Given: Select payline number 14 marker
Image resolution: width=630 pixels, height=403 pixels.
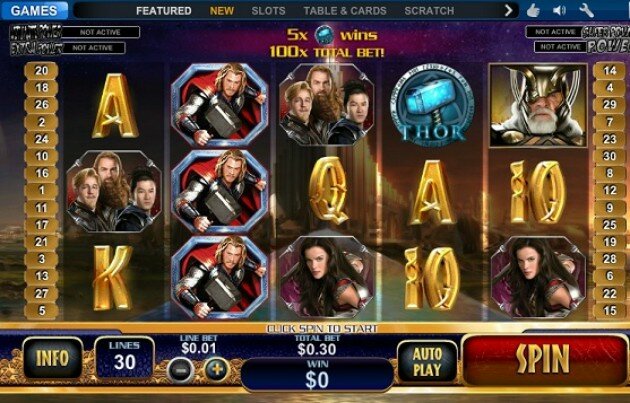Looking at the screenshot, I should click(610, 71).
